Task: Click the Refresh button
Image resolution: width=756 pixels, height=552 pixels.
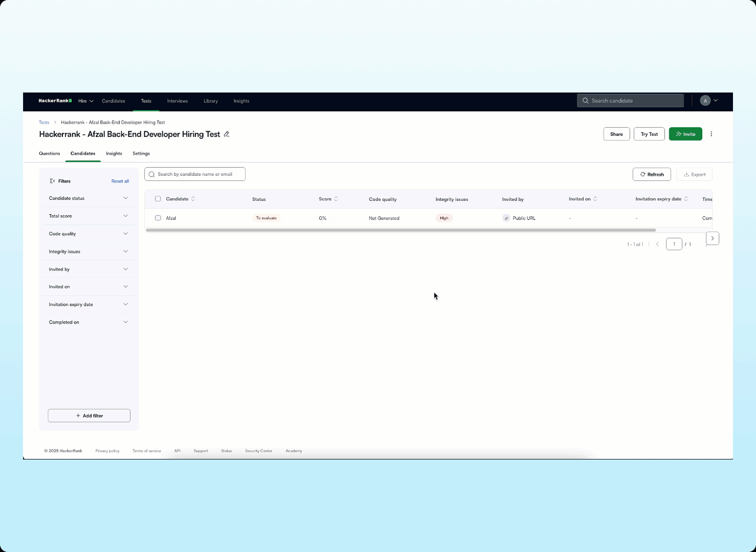Action: point(652,174)
